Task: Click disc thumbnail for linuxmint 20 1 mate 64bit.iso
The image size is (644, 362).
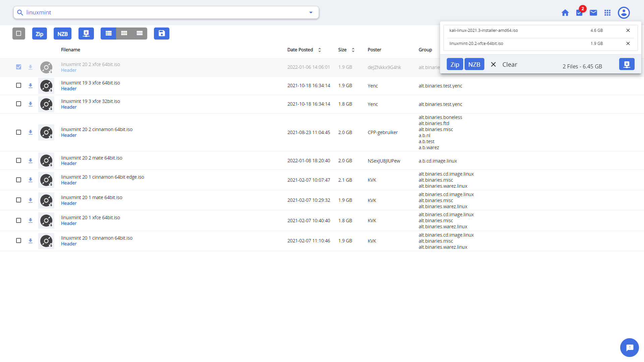Action: point(46,200)
